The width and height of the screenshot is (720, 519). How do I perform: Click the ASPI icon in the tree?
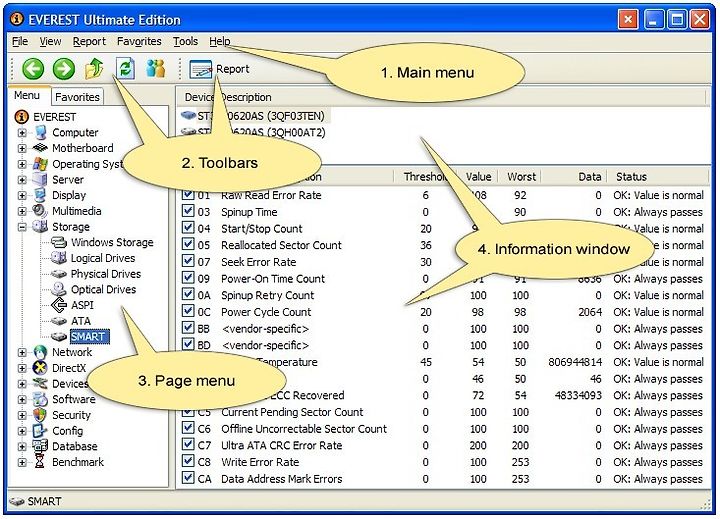(x=59, y=305)
